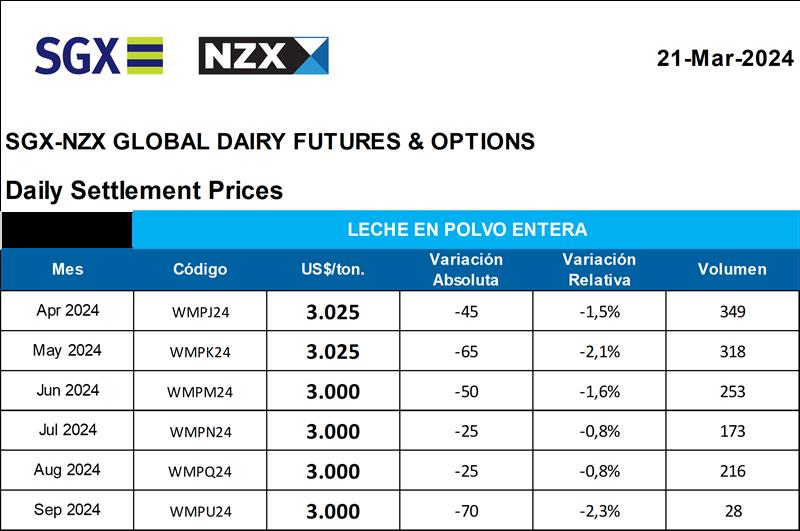Click the SGX logo
The width and height of the screenshot is (800, 531).
(99, 56)
